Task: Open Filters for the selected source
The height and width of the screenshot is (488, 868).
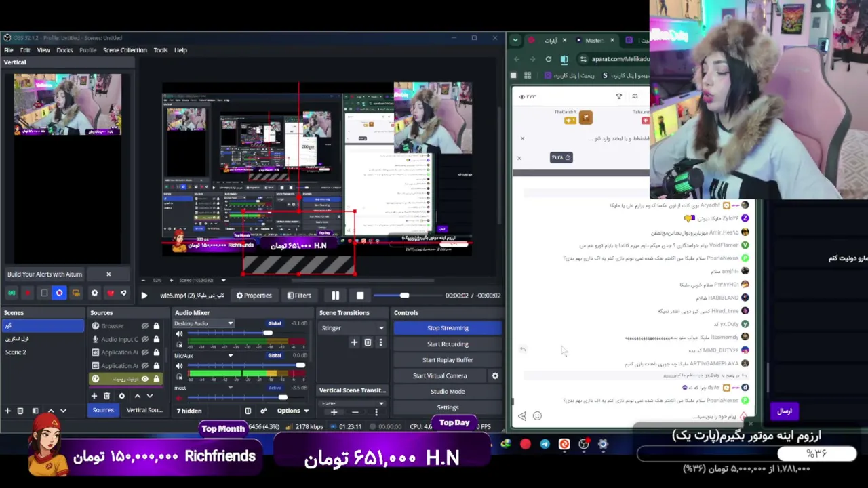Action: pyautogui.click(x=299, y=296)
